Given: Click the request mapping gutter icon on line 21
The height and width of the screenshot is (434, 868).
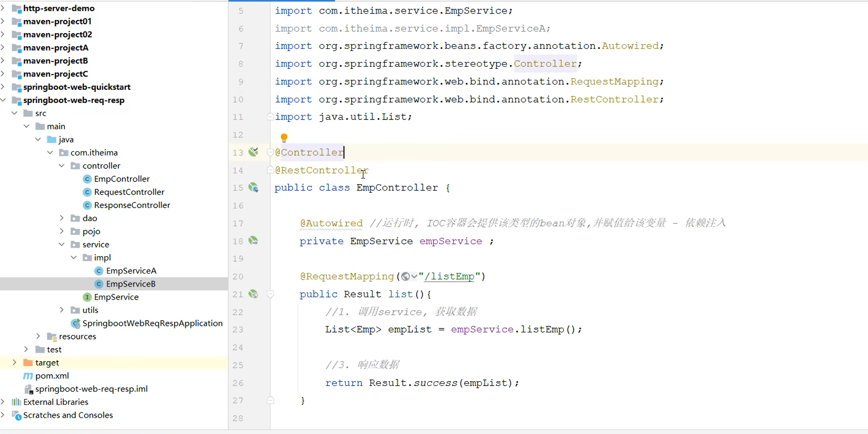Looking at the screenshot, I should 253,294.
